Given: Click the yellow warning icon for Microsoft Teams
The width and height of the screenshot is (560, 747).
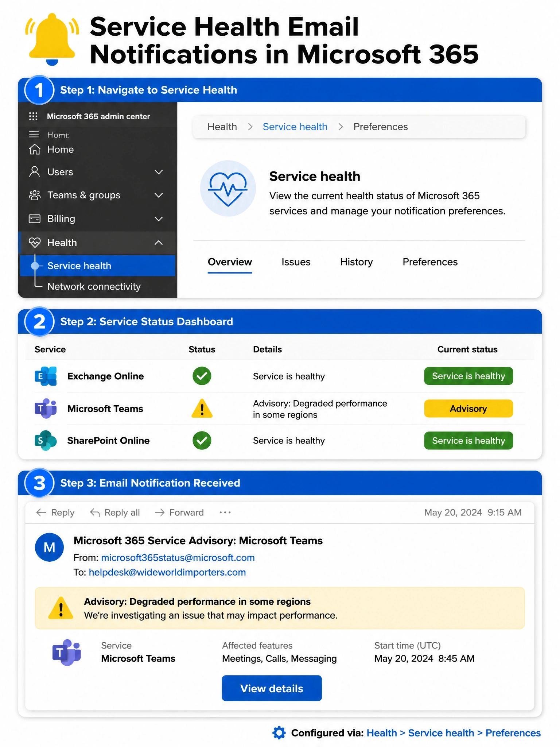Looking at the screenshot, I should [202, 409].
